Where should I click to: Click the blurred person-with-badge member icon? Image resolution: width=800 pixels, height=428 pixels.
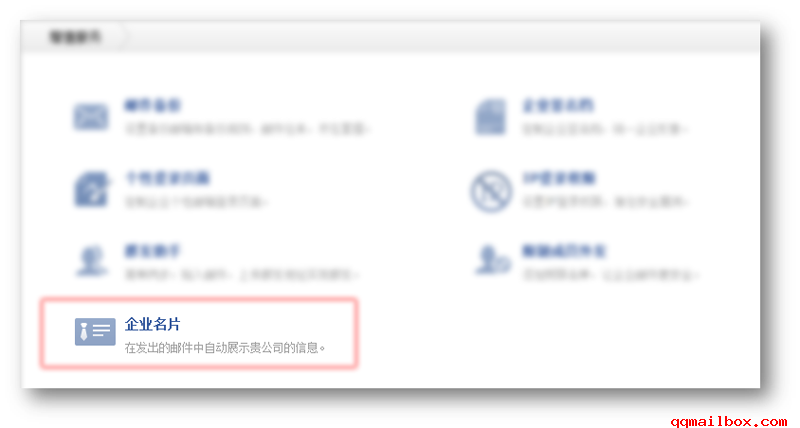click(x=492, y=260)
